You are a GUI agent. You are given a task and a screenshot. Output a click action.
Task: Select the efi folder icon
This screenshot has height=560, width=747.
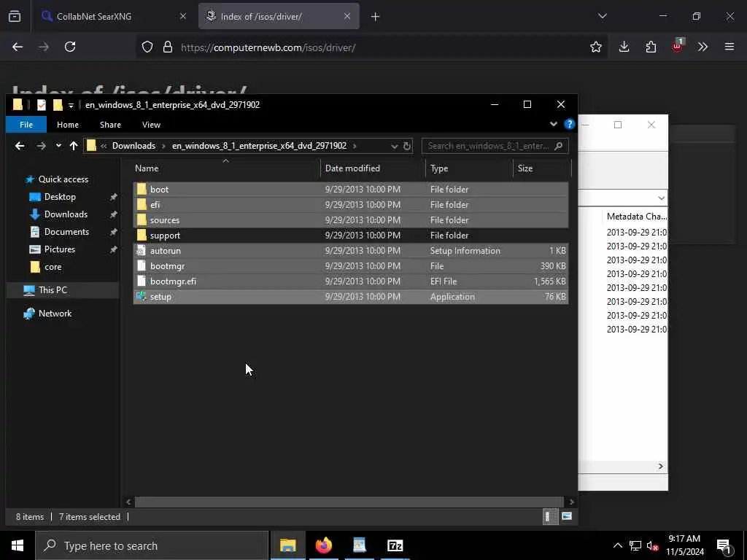pyautogui.click(x=141, y=204)
